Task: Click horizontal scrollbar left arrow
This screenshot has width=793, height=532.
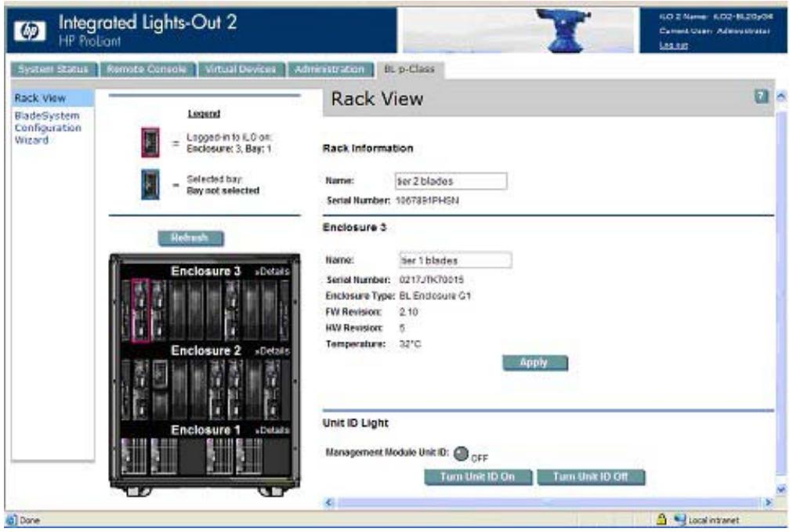Action: click(329, 502)
